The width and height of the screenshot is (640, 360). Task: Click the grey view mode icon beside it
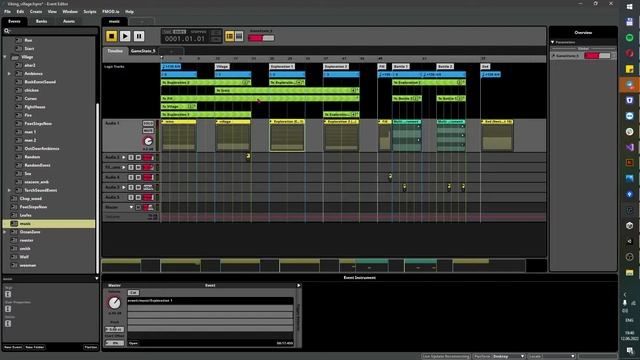[239, 36]
